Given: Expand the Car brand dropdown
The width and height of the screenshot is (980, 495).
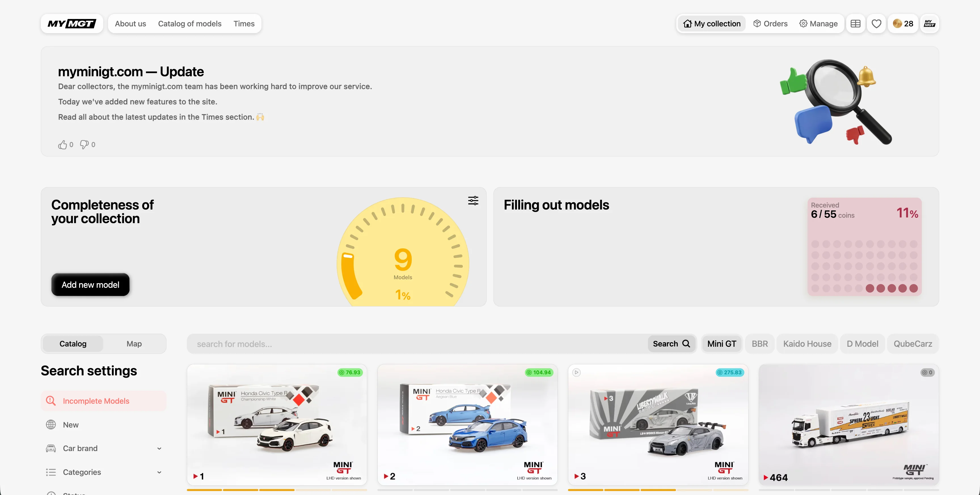Looking at the screenshot, I should point(104,448).
